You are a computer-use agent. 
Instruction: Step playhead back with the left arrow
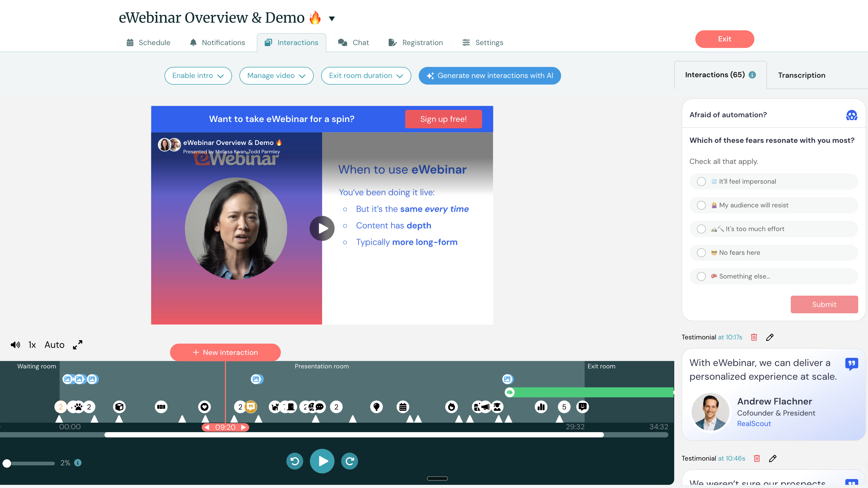tap(207, 427)
